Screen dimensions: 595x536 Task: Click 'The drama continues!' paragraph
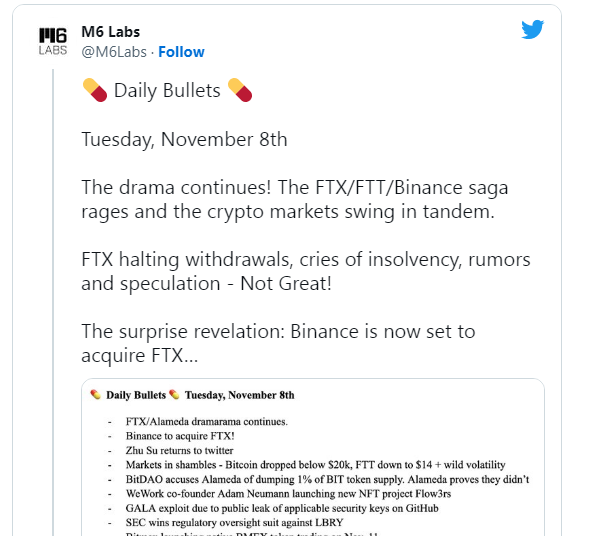pyautogui.click(x=294, y=200)
